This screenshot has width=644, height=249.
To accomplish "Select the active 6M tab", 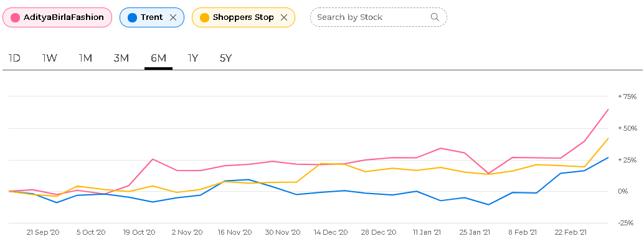I will click(158, 58).
